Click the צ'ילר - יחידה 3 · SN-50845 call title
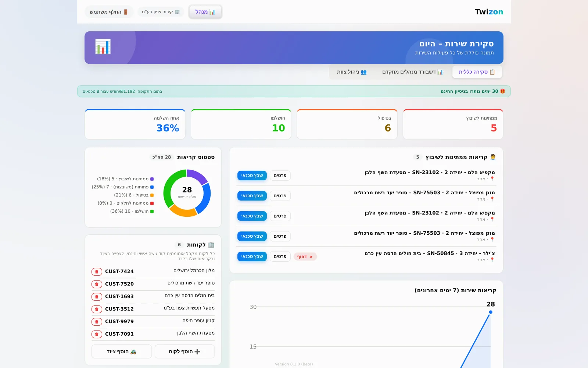588x368 pixels. [430, 253]
